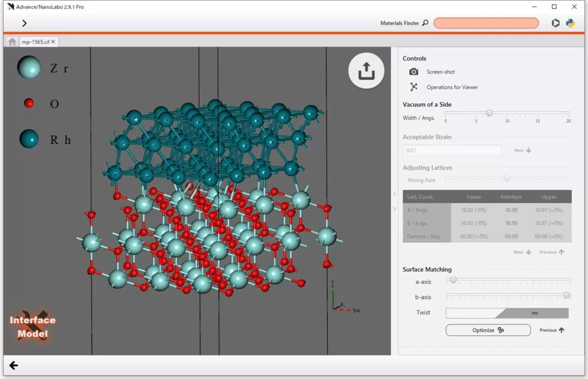Open Operations for Viewer icon
This screenshot has width=588, height=379.
[413, 87]
